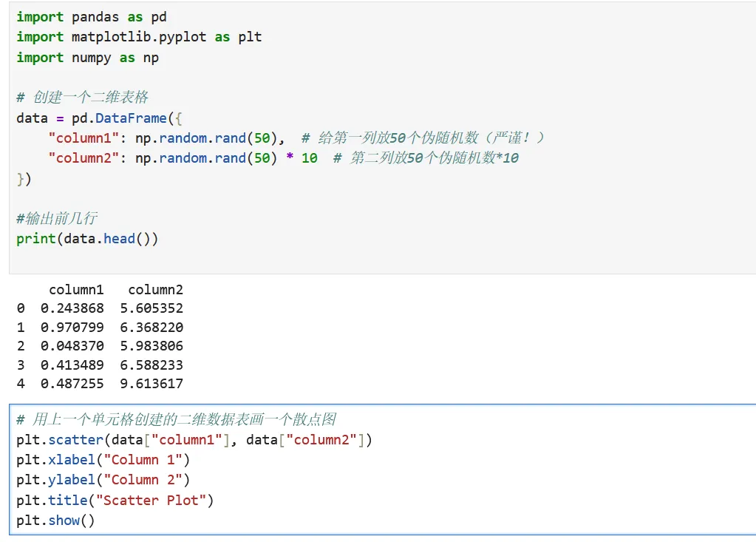This screenshot has height=542, width=756.
Task: Click the 'import numpy as np' line
Action: click(87, 58)
